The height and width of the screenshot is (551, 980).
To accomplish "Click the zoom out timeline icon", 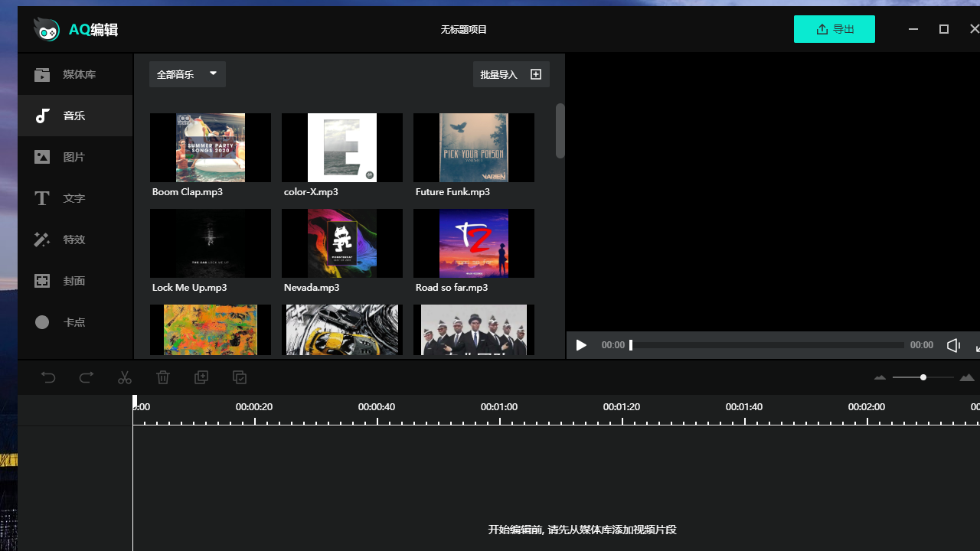I will tap(880, 377).
